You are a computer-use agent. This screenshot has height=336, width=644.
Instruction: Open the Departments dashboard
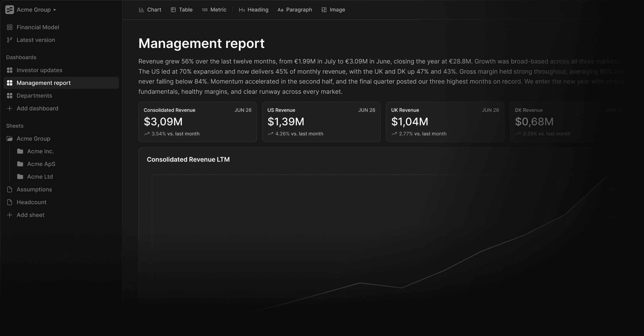(x=34, y=96)
